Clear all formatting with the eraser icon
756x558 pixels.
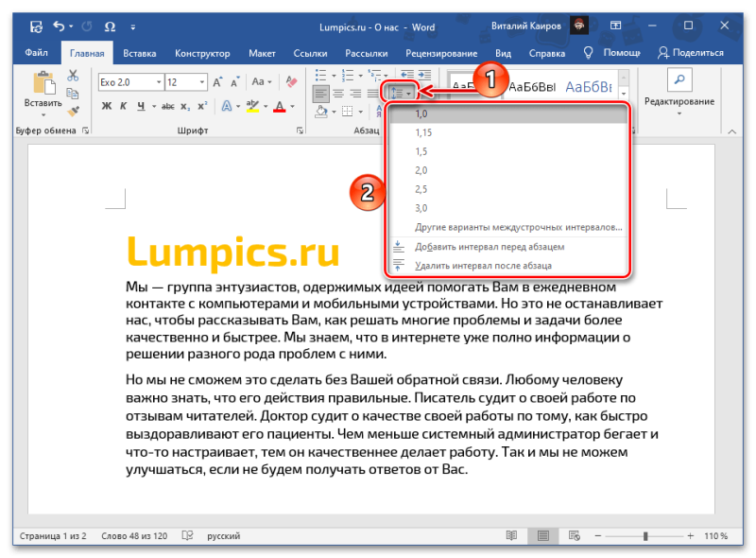[291, 81]
